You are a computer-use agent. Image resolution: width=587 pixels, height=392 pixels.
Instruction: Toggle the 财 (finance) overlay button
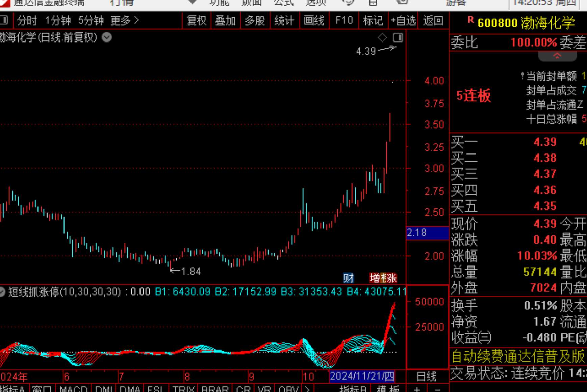348,278
